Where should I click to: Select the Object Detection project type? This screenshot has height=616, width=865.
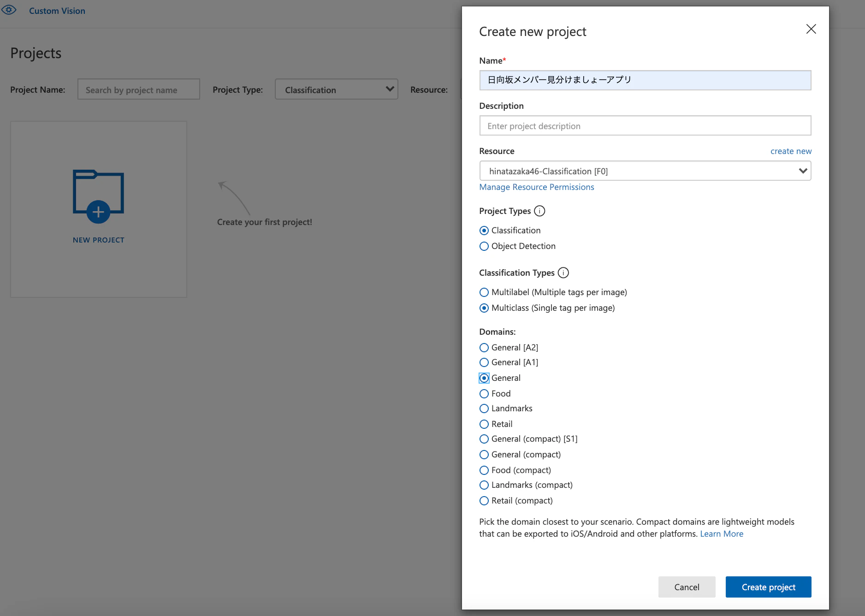point(484,246)
